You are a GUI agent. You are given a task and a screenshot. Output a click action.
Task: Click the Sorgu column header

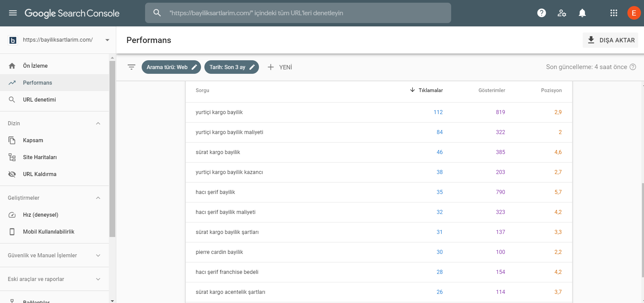202,90
